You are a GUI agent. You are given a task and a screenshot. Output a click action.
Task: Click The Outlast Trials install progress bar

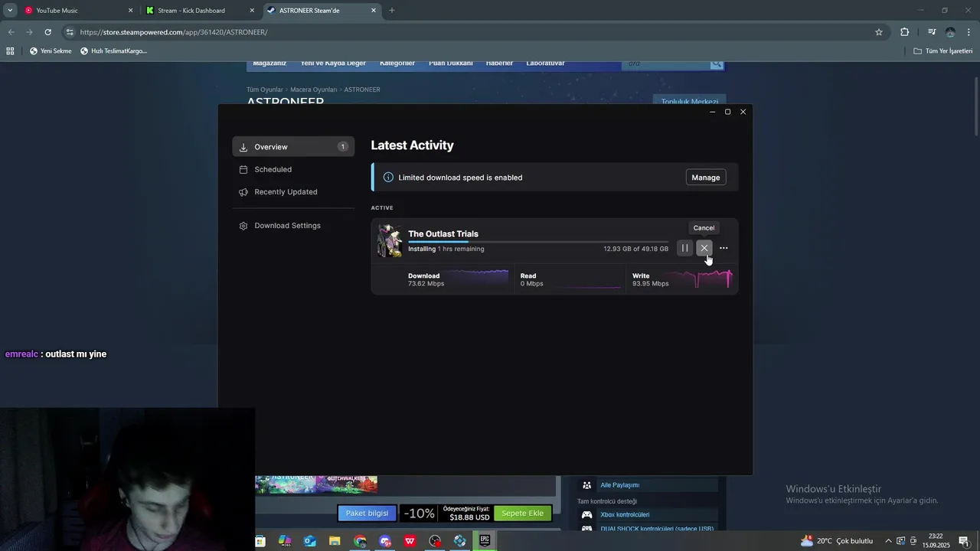[x=537, y=242]
